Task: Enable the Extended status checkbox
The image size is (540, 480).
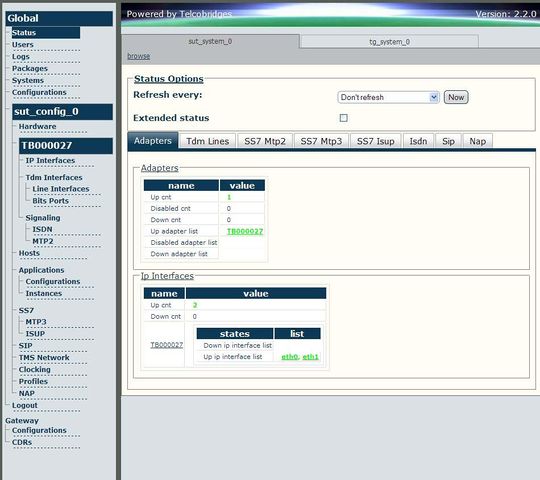Action: pos(343,118)
